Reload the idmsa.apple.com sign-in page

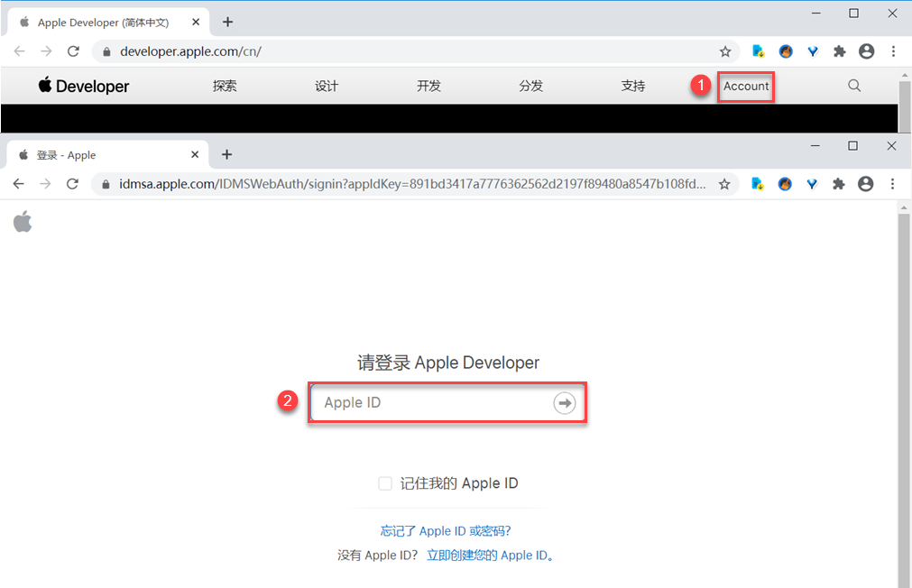[72, 184]
